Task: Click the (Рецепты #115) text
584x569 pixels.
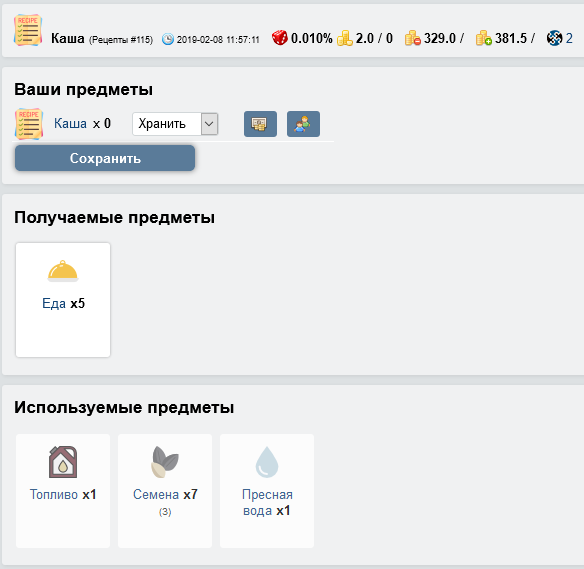Action: pos(121,40)
